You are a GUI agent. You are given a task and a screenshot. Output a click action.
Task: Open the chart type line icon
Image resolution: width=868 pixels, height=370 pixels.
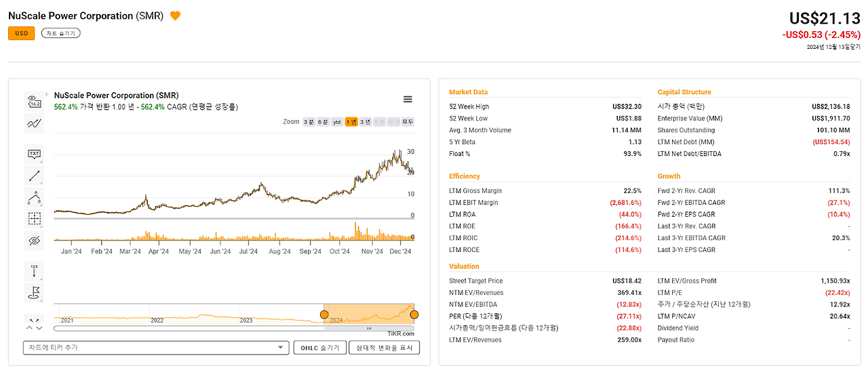(x=34, y=123)
